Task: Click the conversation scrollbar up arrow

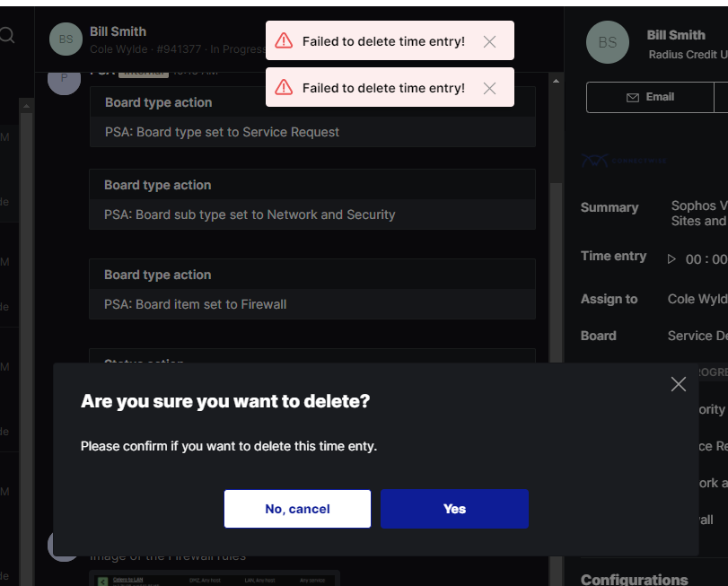Action: (556, 81)
